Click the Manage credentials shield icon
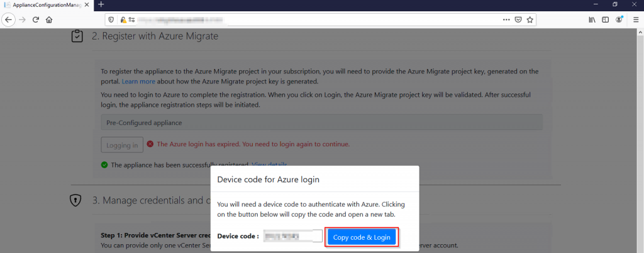This screenshot has height=253, width=644. point(74,200)
